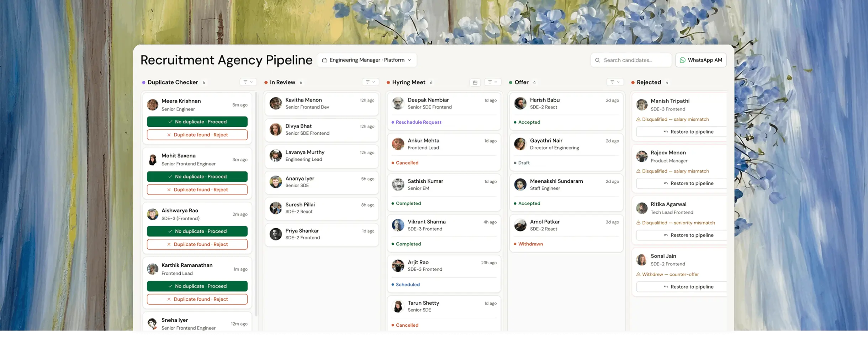
Task: Open the Engineering Manager · Platform job dropdown
Action: point(367,60)
